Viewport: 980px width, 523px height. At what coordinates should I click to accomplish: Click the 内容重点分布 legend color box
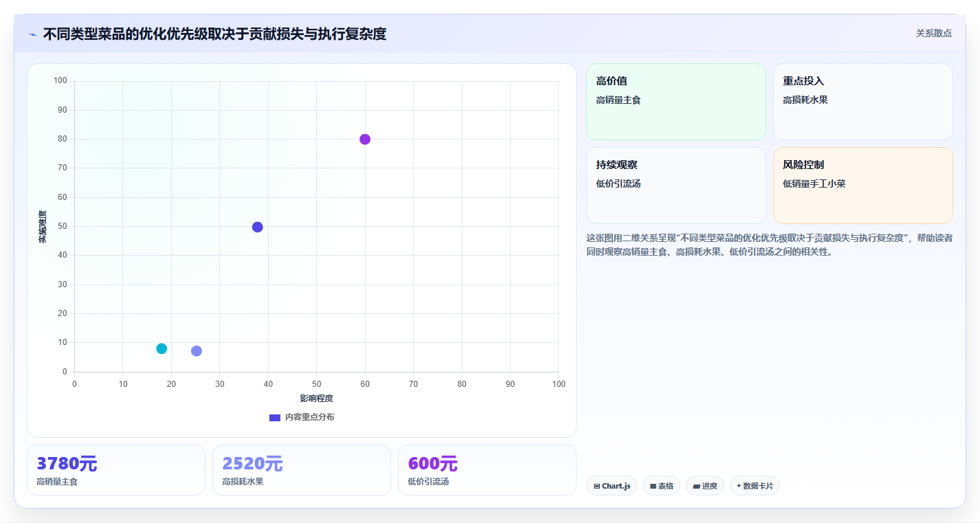[275, 417]
